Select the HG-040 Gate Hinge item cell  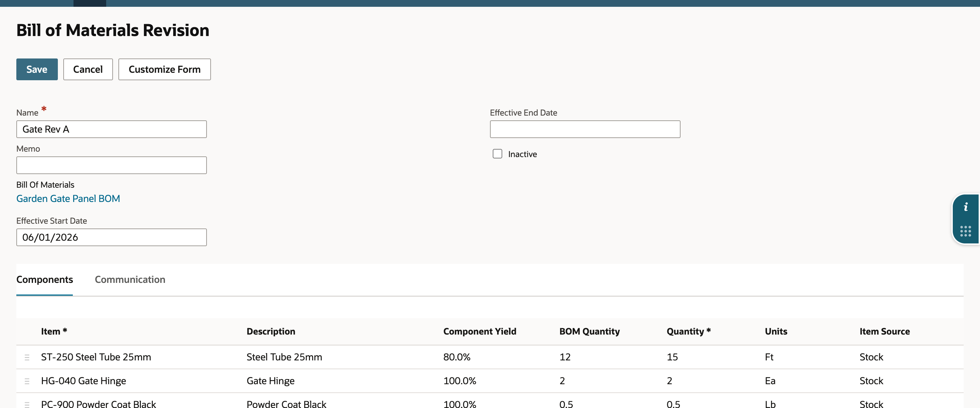tap(83, 380)
